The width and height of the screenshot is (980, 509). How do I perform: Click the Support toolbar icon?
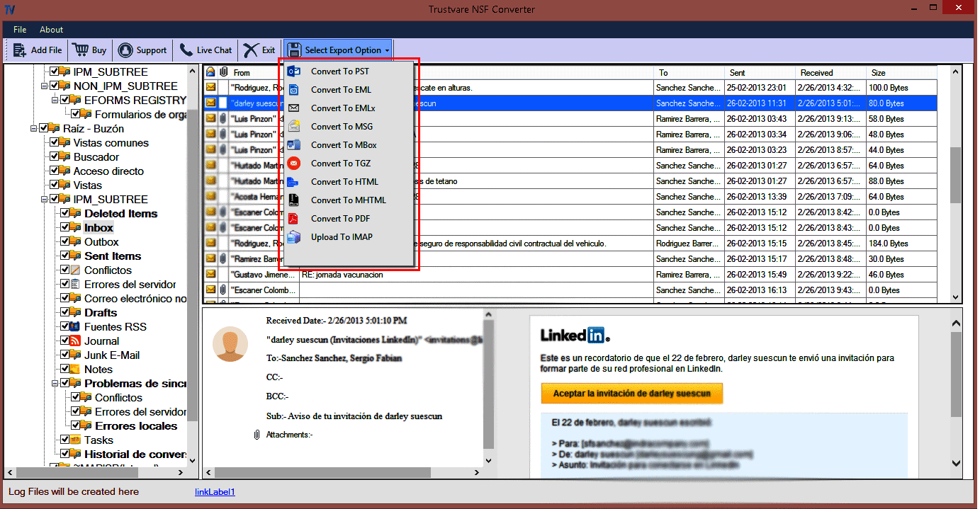[x=142, y=50]
